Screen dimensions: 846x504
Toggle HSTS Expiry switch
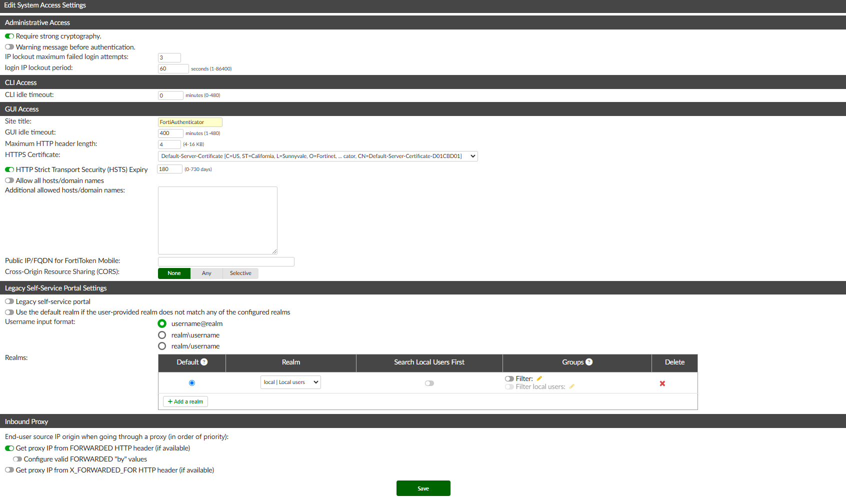click(x=9, y=169)
